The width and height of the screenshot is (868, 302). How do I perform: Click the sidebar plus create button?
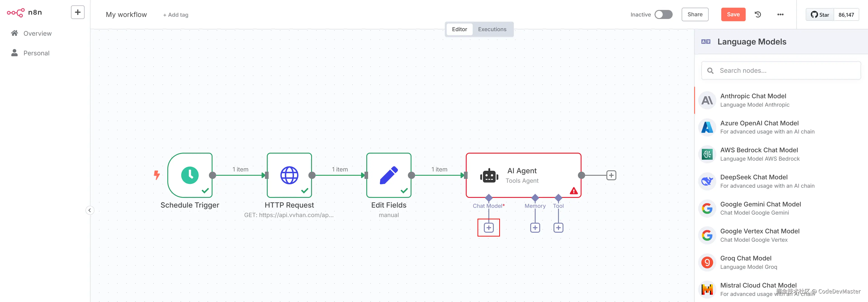(x=78, y=12)
